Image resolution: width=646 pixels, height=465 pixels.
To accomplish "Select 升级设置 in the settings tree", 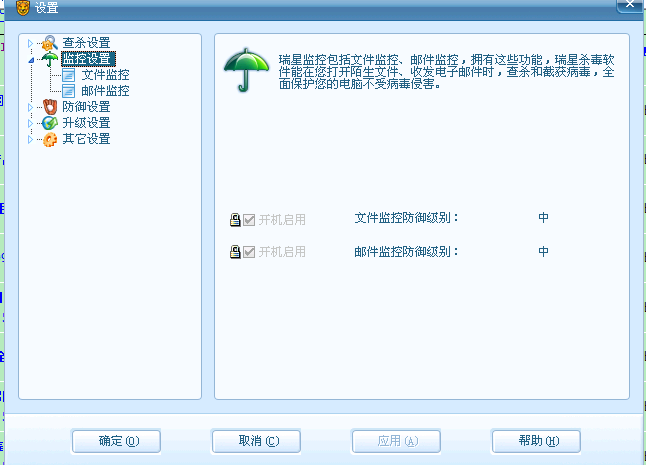I will [x=86, y=123].
